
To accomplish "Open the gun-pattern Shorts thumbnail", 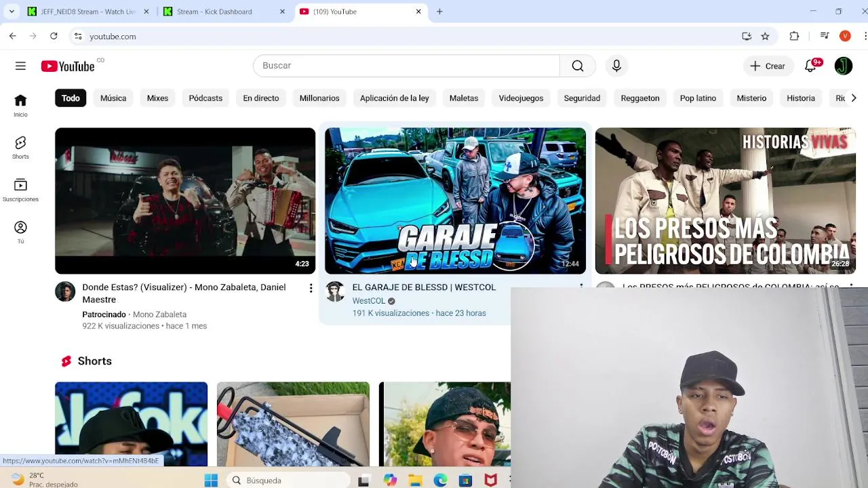I will (x=293, y=424).
